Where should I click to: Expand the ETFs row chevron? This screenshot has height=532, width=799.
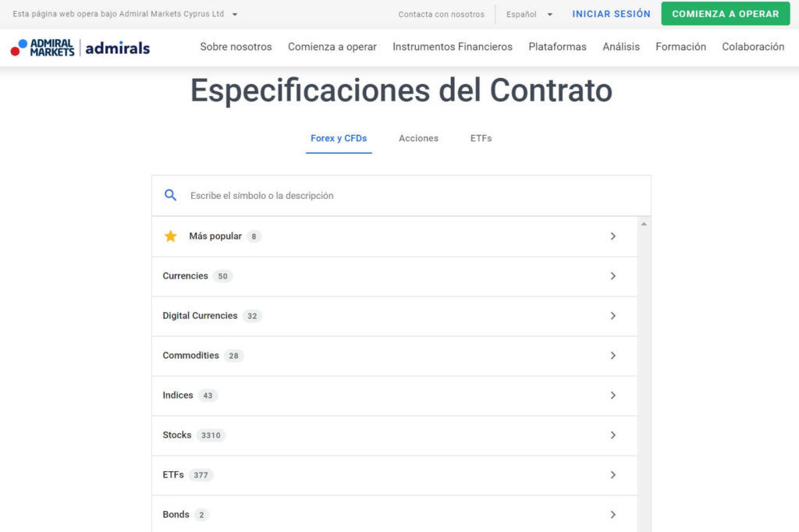coord(613,474)
